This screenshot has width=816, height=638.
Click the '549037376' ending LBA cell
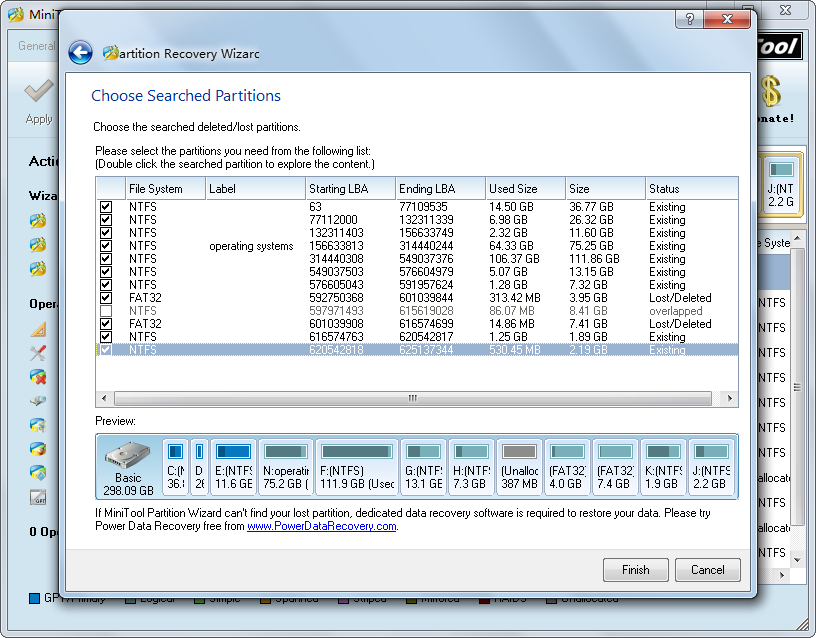click(x=426, y=259)
